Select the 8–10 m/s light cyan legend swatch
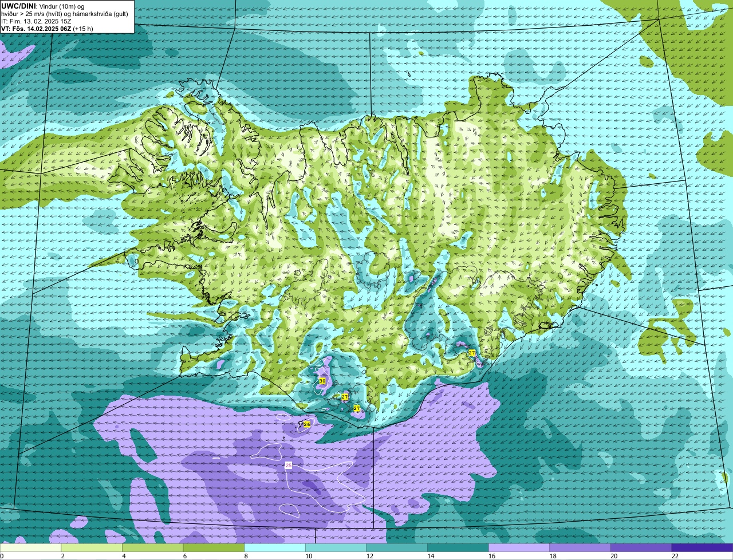Image resolution: width=733 pixels, height=560 pixels. (275, 547)
